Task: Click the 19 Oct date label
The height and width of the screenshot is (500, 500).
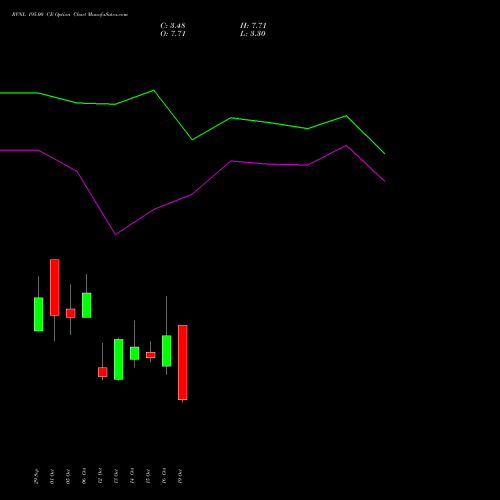Action: [180, 476]
